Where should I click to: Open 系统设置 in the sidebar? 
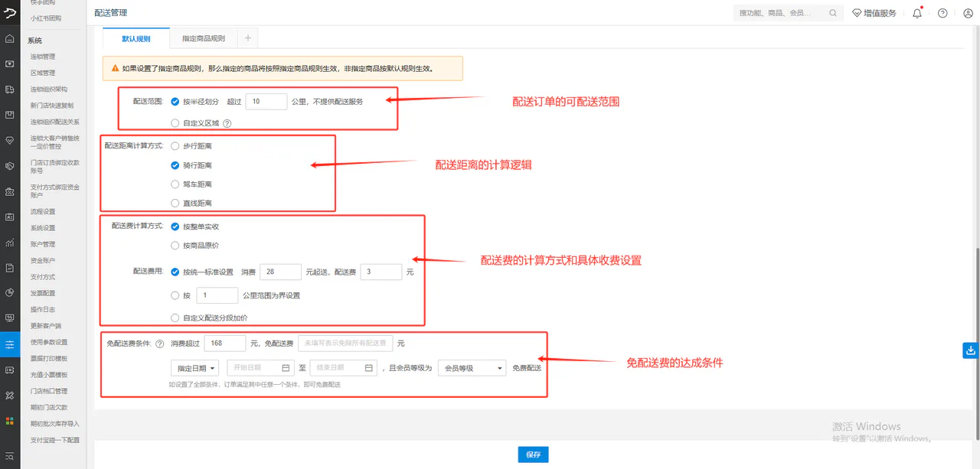coord(43,228)
